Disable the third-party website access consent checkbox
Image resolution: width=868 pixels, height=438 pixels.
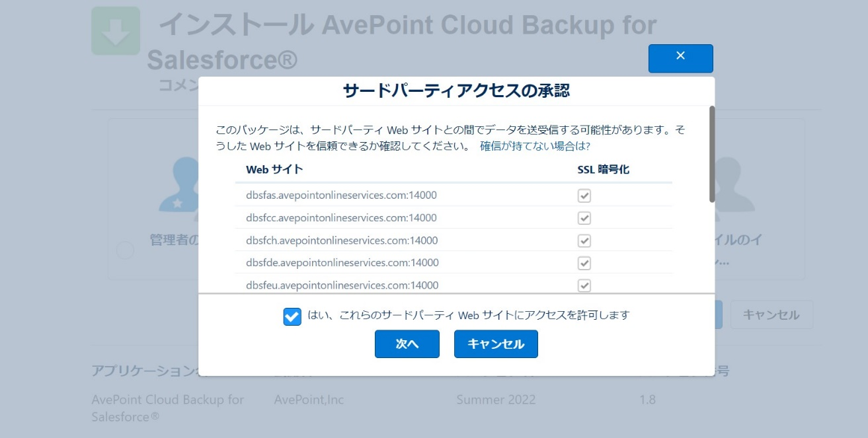point(292,316)
